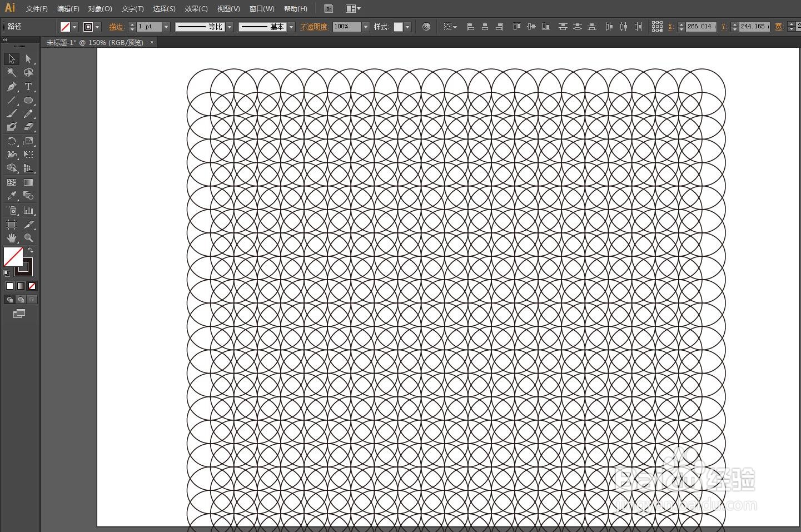Select the Blob Brush tool
Viewport: 801px width, 532px height.
pyautogui.click(x=12, y=127)
